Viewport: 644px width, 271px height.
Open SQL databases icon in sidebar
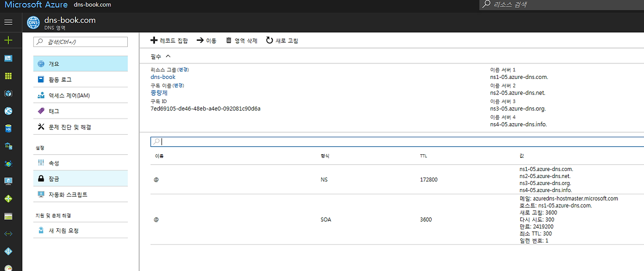[8, 129]
